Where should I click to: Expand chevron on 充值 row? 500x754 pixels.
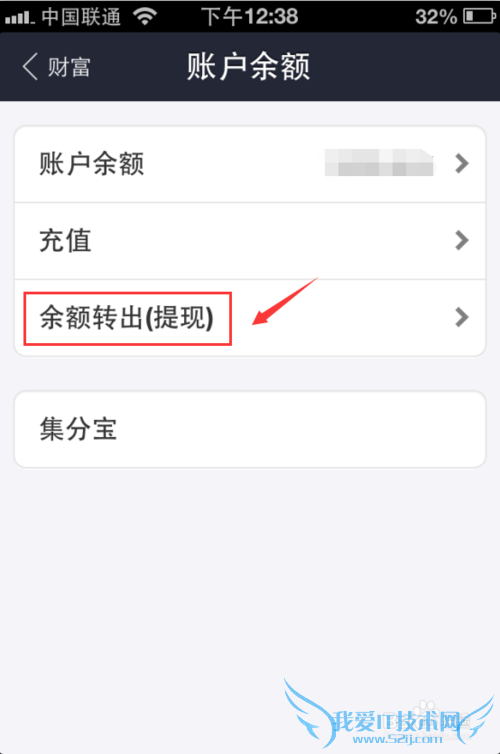click(x=462, y=240)
